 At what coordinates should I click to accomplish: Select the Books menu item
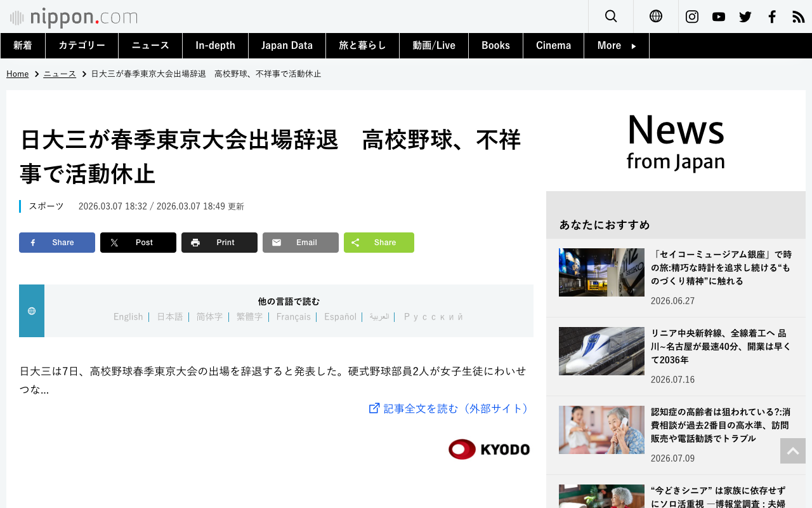(495, 46)
